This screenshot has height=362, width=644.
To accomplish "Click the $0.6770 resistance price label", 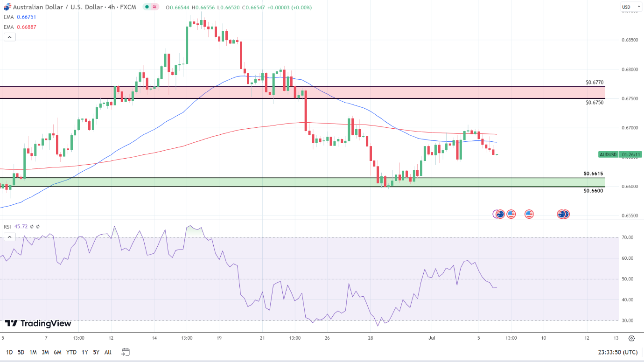I will [595, 82].
